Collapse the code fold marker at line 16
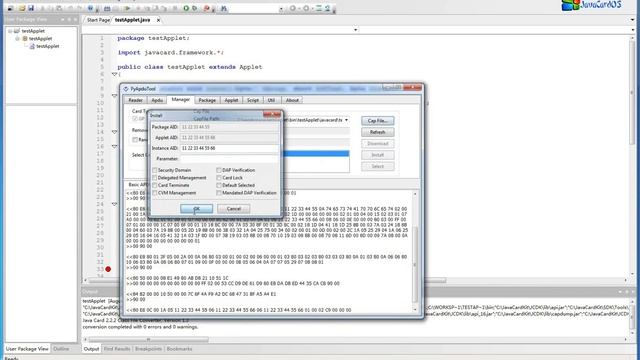Viewport: 640px width, 360px height. (114, 146)
